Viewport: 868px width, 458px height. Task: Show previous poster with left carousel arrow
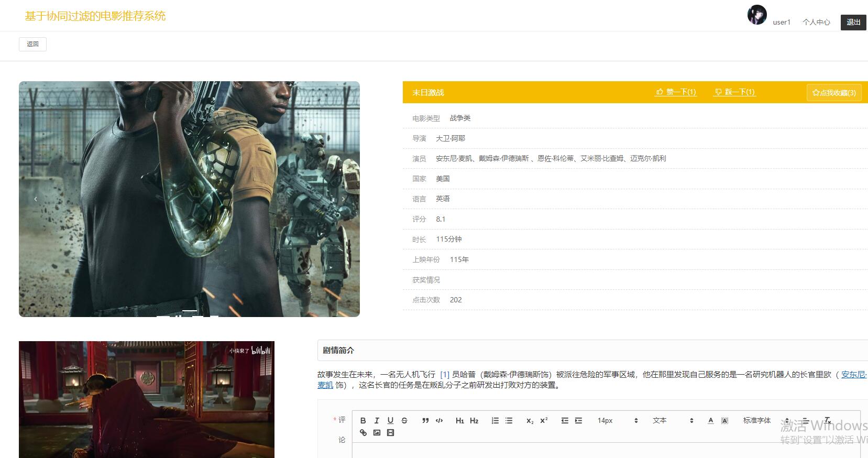pyautogui.click(x=36, y=199)
